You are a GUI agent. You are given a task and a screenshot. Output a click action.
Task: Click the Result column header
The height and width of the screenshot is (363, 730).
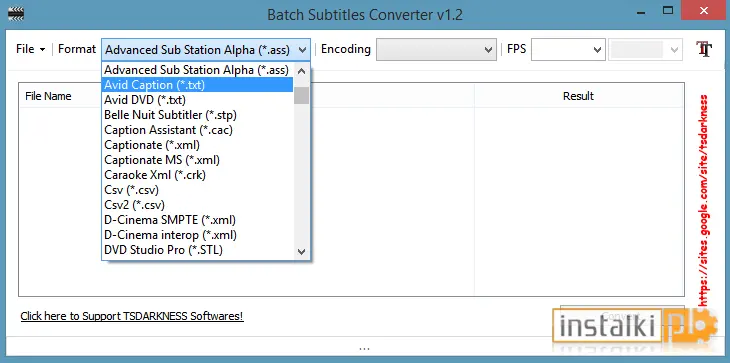tap(578, 96)
